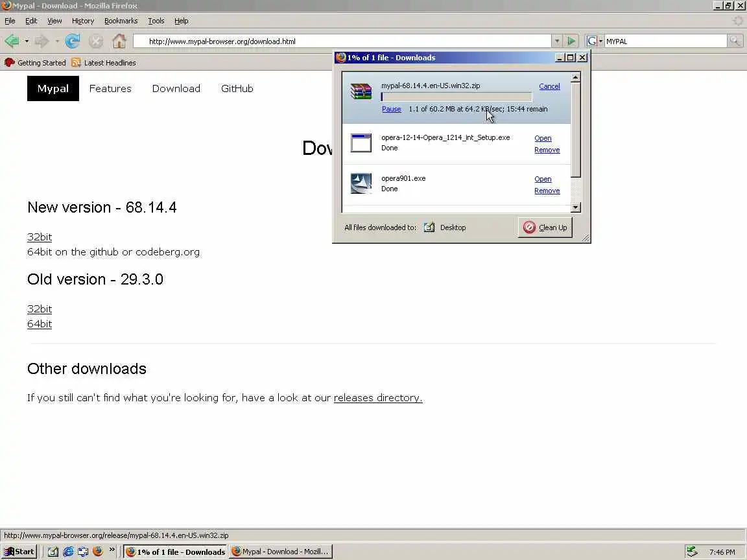Click the Clean Up button
747x560 pixels.
(545, 227)
